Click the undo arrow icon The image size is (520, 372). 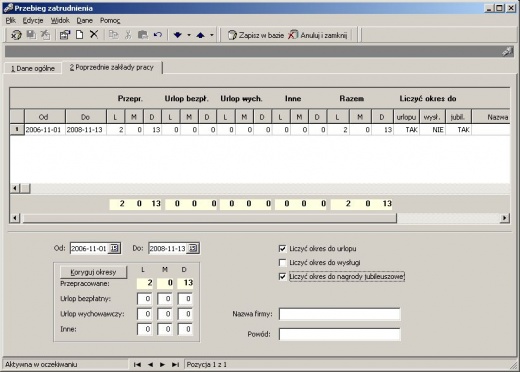158,35
